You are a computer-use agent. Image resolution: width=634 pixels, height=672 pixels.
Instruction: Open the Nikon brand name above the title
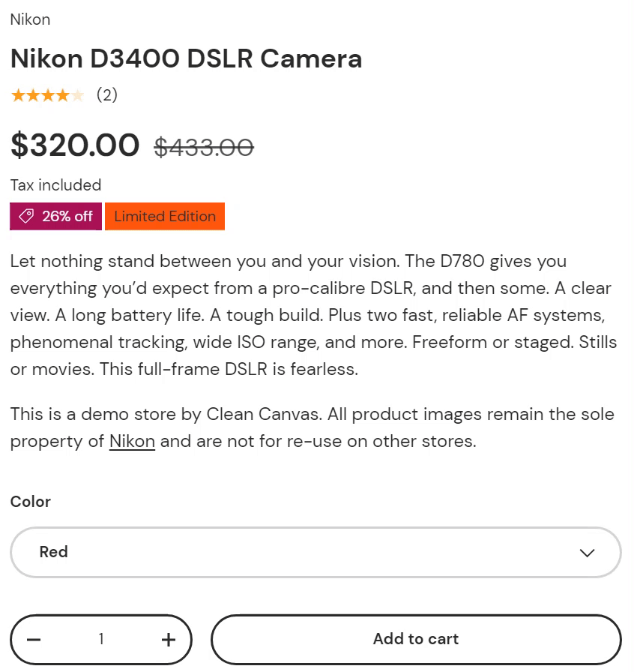point(30,19)
